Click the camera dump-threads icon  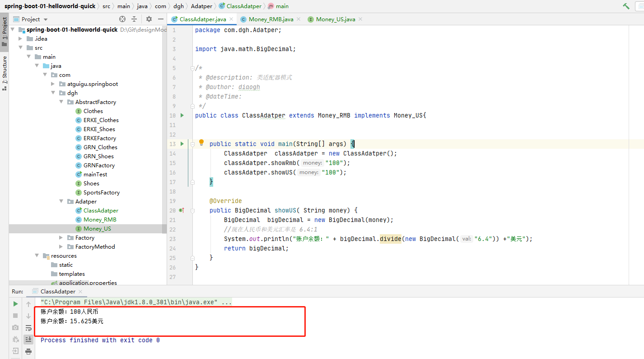[15, 327]
